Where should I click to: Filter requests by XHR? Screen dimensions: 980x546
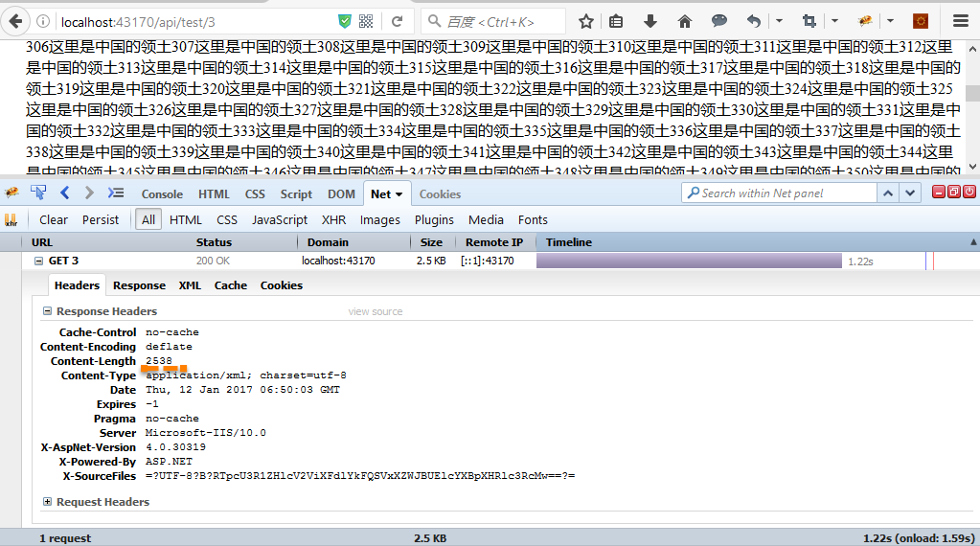[333, 220]
